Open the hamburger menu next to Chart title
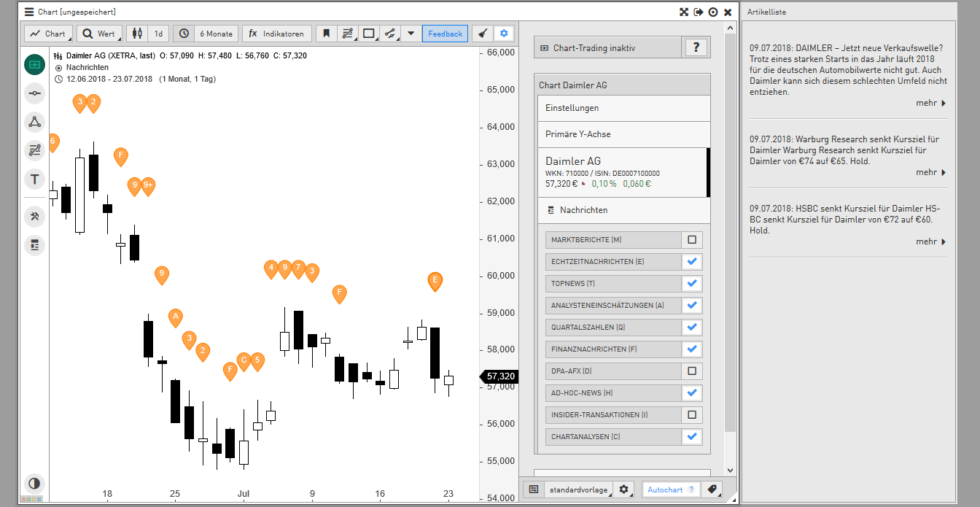980x507 pixels. click(29, 12)
